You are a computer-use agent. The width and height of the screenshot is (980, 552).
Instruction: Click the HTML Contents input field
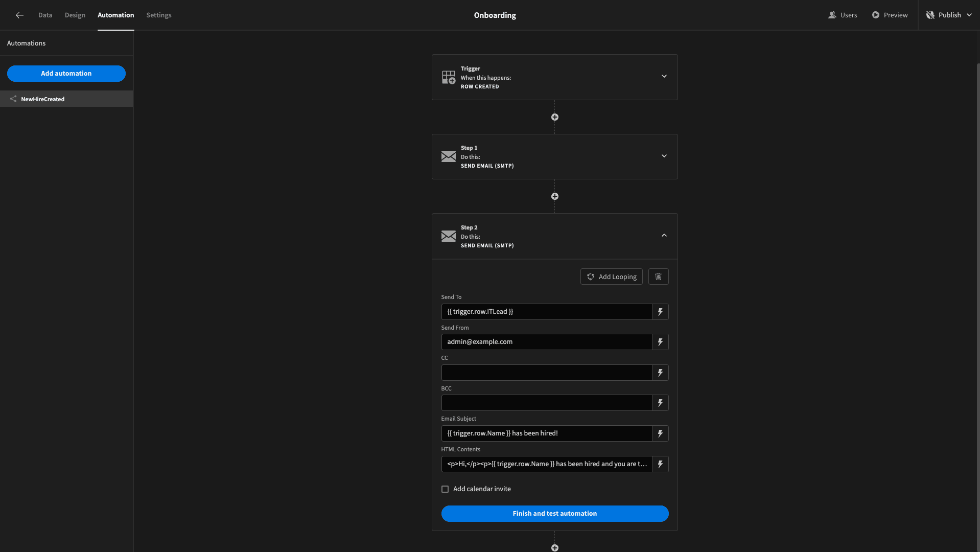[x=547, y=464]
